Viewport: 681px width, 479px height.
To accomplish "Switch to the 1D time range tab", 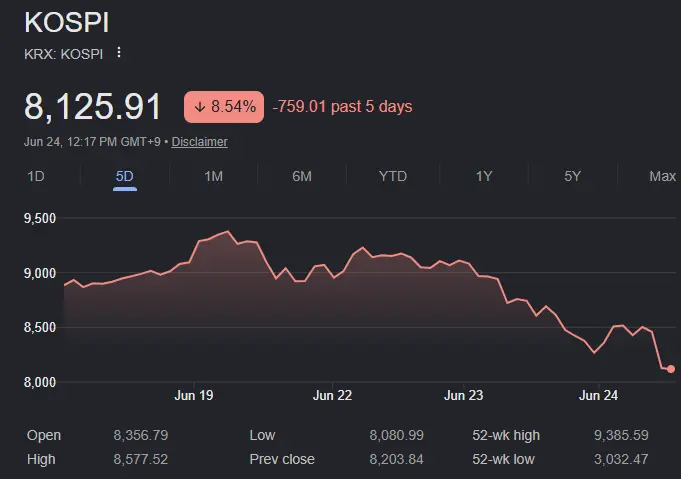I will pyautogui.click(x=36, y=176).
